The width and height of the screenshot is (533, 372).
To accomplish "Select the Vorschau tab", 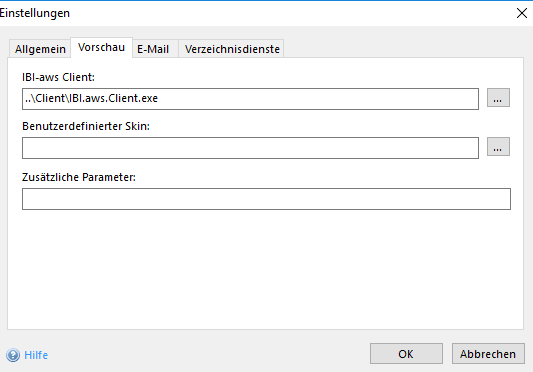I will 101,47.
